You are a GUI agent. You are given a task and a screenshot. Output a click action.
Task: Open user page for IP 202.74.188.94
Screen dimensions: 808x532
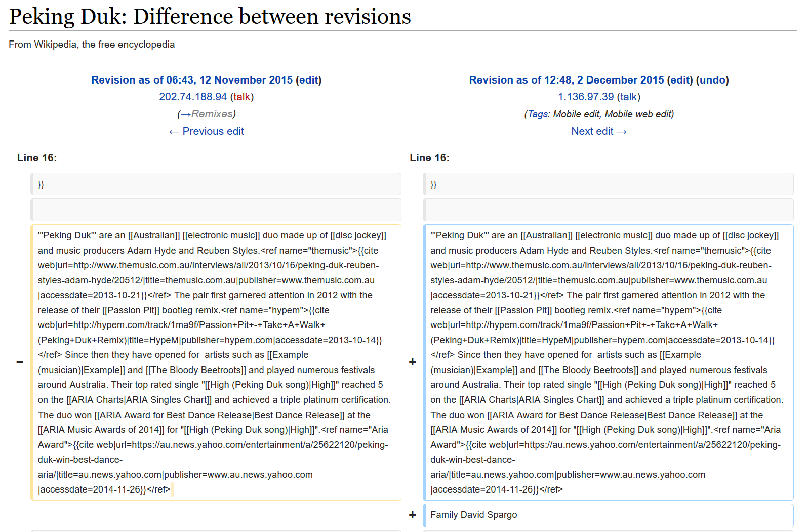point(193,97)
